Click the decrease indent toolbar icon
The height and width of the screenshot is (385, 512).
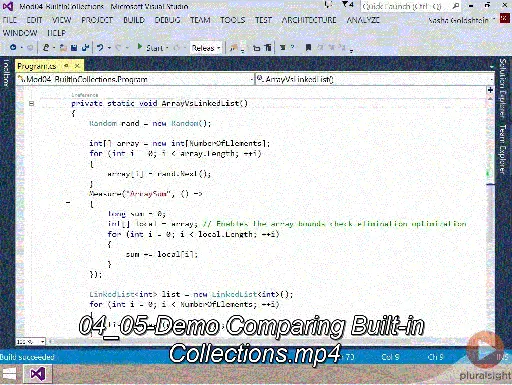(x=256, y=48)
